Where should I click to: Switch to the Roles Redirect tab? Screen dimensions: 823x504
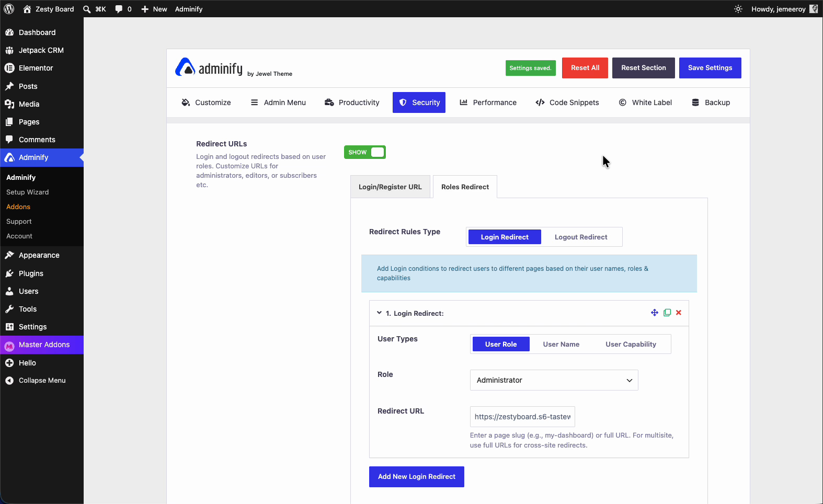[x=465, y=187]
